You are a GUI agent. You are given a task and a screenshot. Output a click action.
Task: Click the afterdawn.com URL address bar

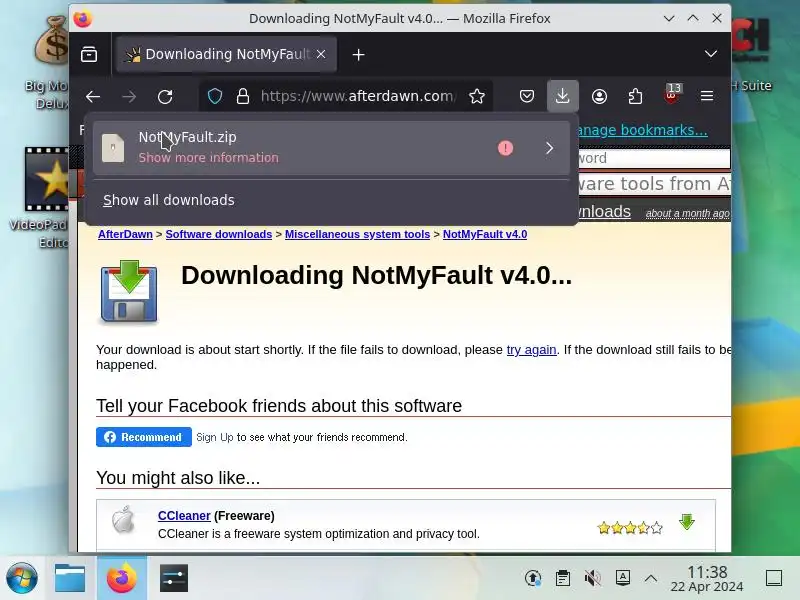click(x=357, y=96)
